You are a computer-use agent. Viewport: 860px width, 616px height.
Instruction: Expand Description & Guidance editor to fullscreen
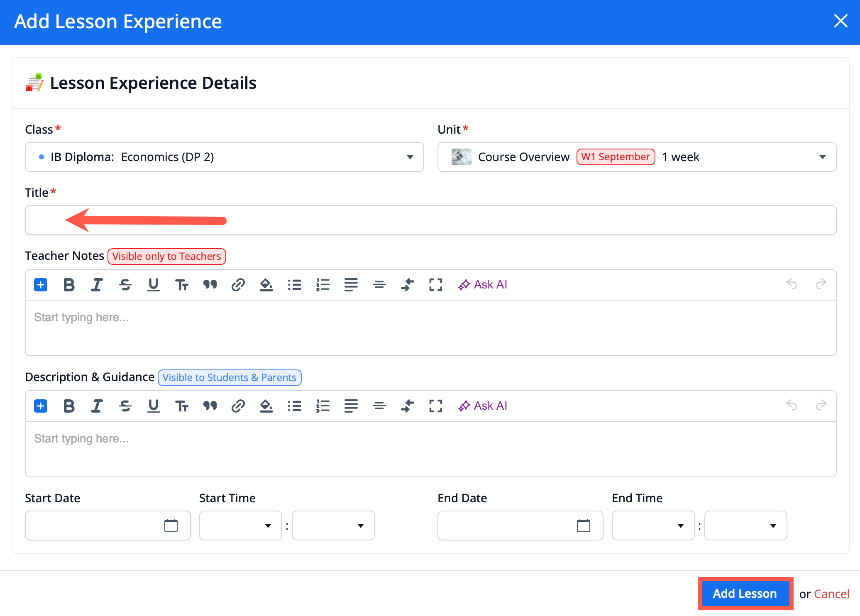pos(435,406)
